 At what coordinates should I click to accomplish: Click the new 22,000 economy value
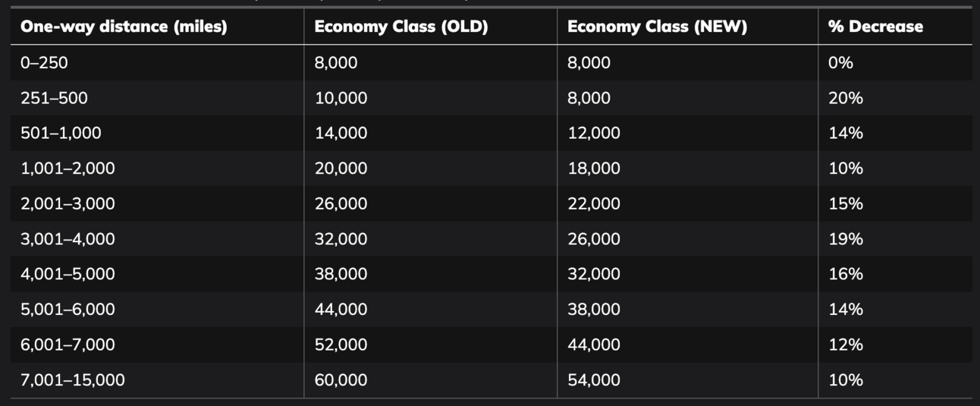(594, 203)
